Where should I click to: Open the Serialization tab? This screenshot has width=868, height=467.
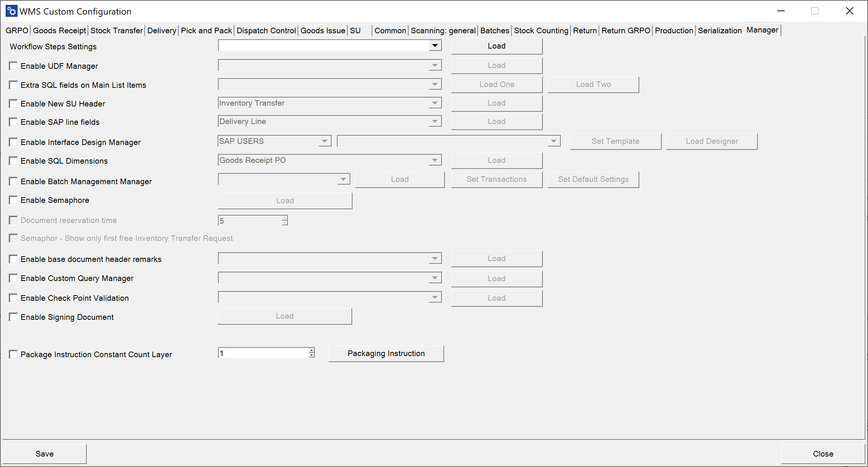pos(720,31)
